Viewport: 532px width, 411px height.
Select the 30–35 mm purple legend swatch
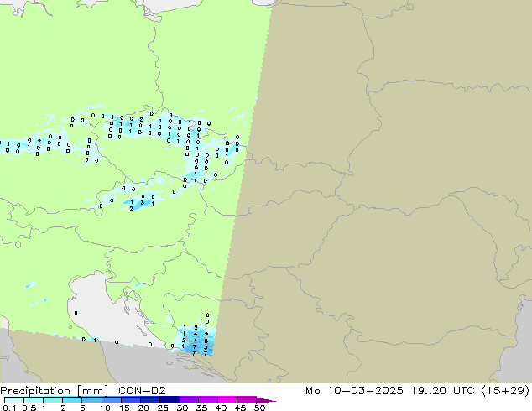(x=188, y=400)
